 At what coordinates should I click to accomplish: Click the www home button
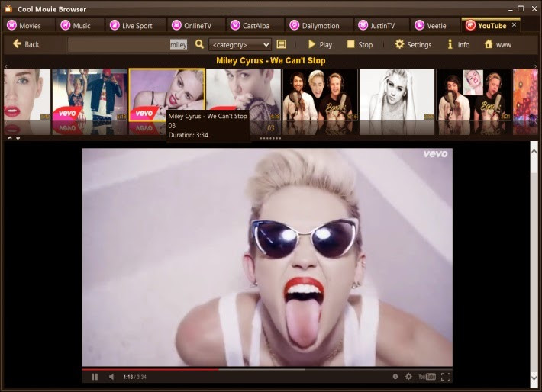coord(498,44)
